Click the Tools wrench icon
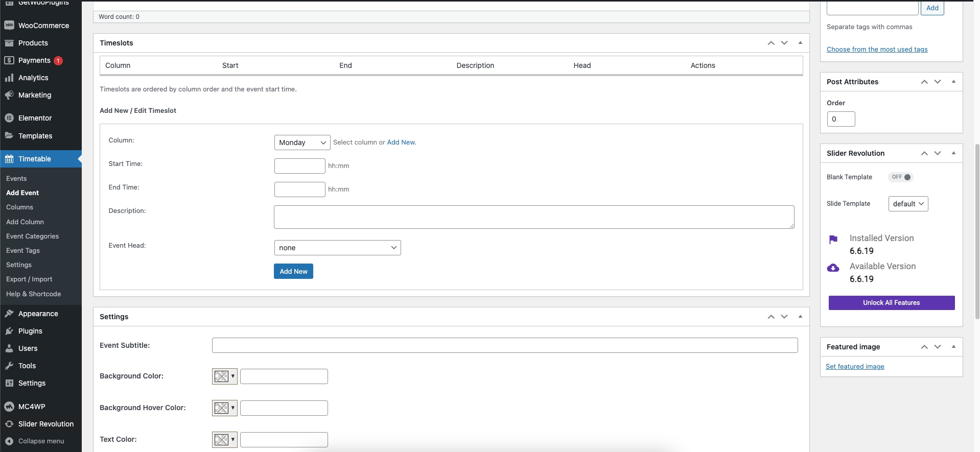The height and width of the screenshot is (452, 980). click(x=9, y=366)
